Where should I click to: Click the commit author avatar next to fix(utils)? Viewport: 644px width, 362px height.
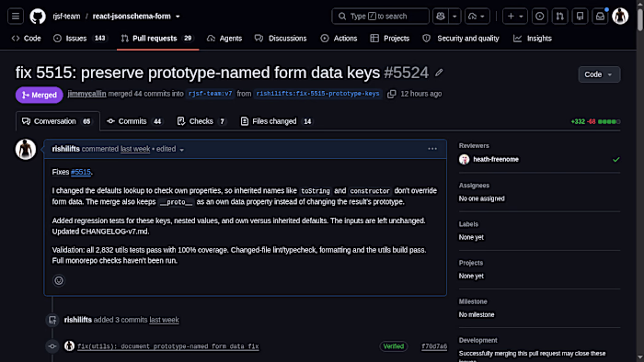click(69, 346)
